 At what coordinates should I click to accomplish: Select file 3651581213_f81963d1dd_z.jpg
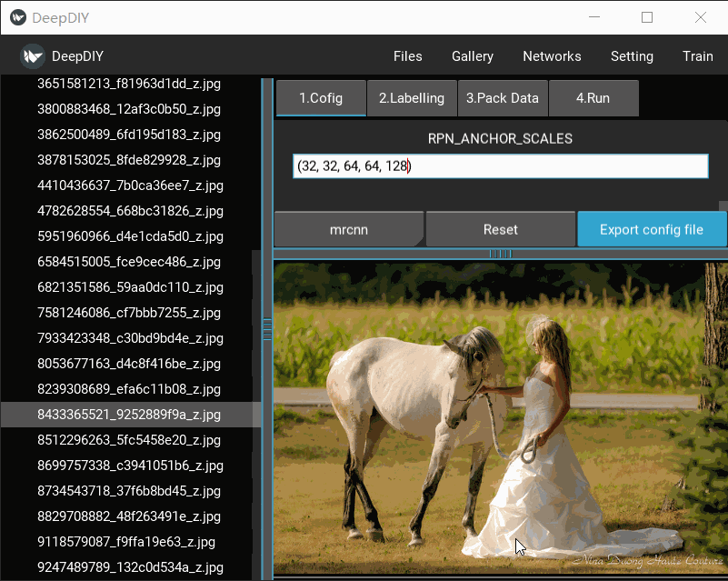pyautogui.click(x=129, y=84)
